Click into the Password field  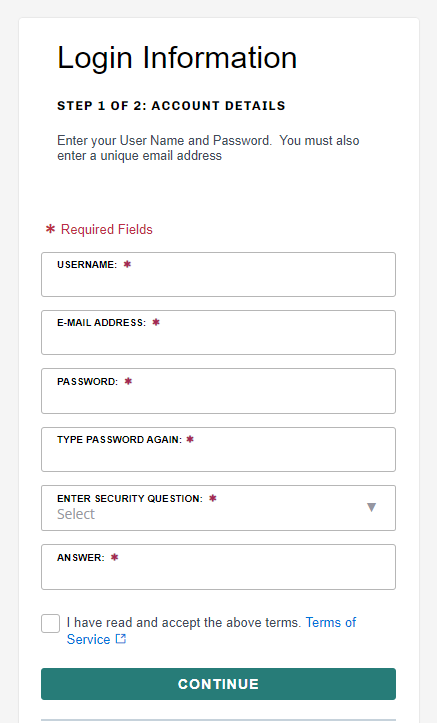coord(218,391)
